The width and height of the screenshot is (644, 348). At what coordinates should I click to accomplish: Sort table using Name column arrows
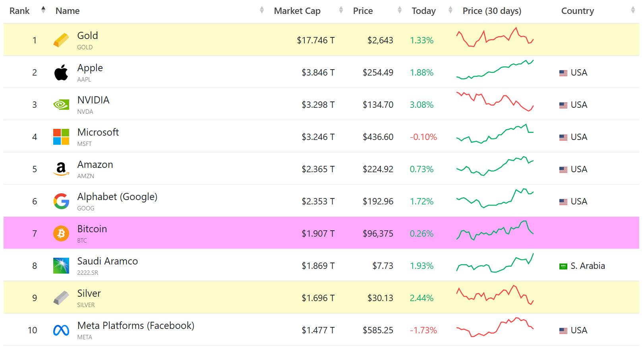tap(262, 10)
